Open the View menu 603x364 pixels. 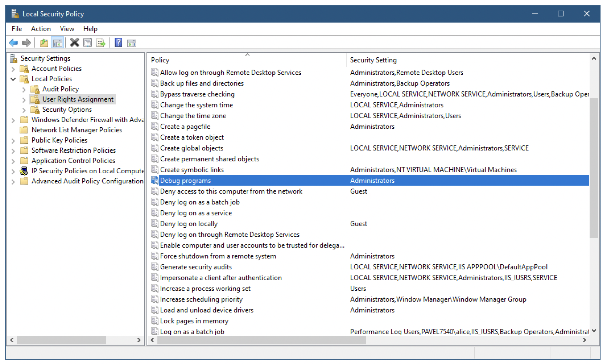pyautogui.click(x=67, y=29)
